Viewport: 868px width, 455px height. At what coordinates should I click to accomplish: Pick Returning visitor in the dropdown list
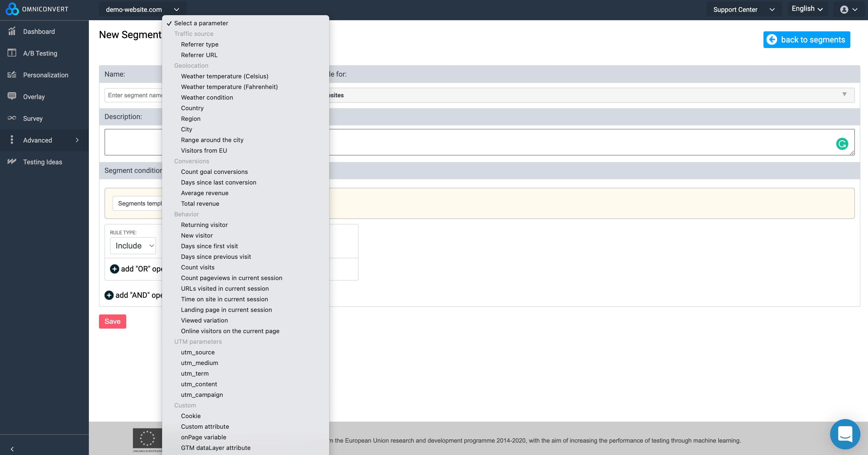click(204, 225)
